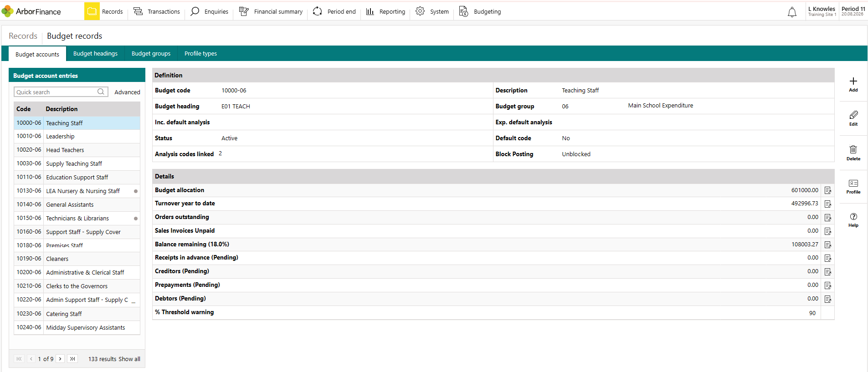Click Show all results link
Screen dimensions: 868x372
click(x=129, y=359)
